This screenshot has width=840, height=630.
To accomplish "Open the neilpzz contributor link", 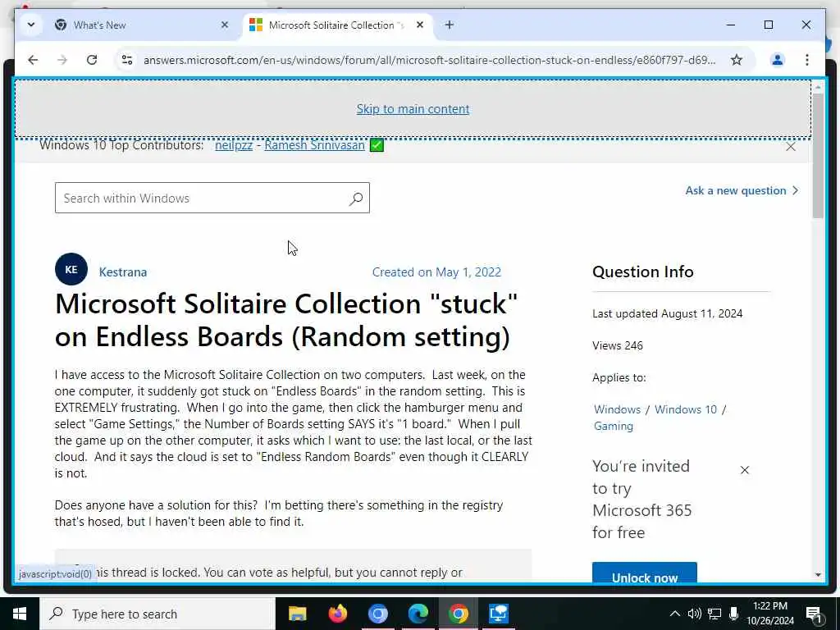I will click(234, 145).
